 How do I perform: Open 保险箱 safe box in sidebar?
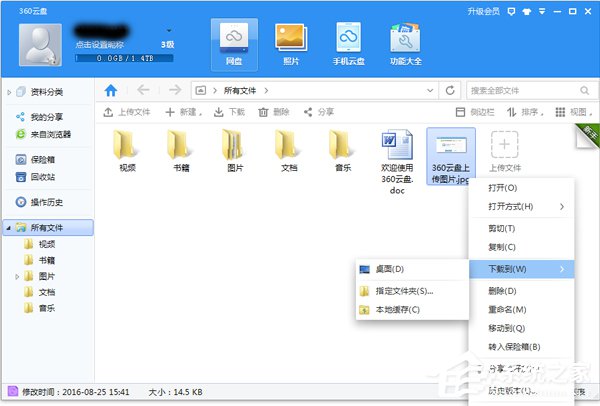(x=43, y=160)
